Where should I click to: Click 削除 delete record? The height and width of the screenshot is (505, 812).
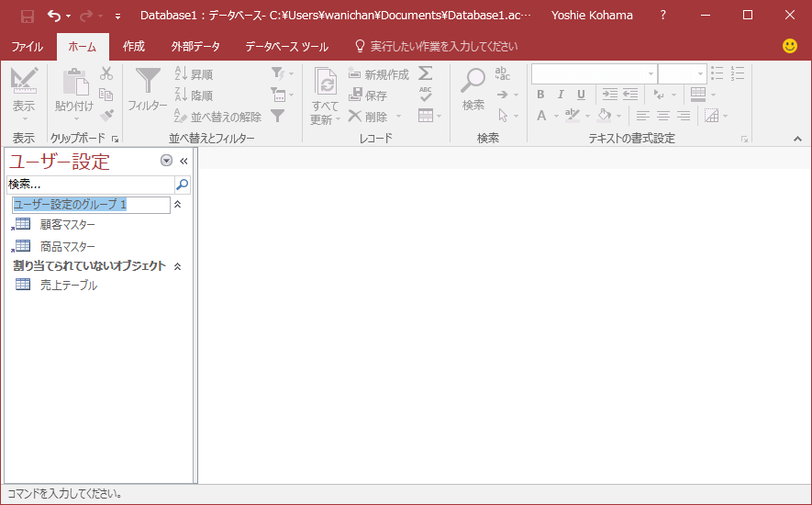(368, 117)
